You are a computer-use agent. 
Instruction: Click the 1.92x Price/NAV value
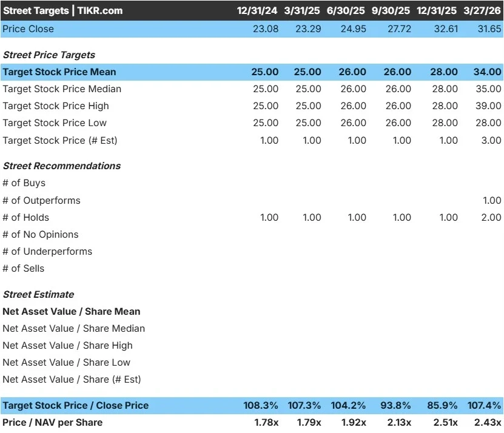[354, 423]
